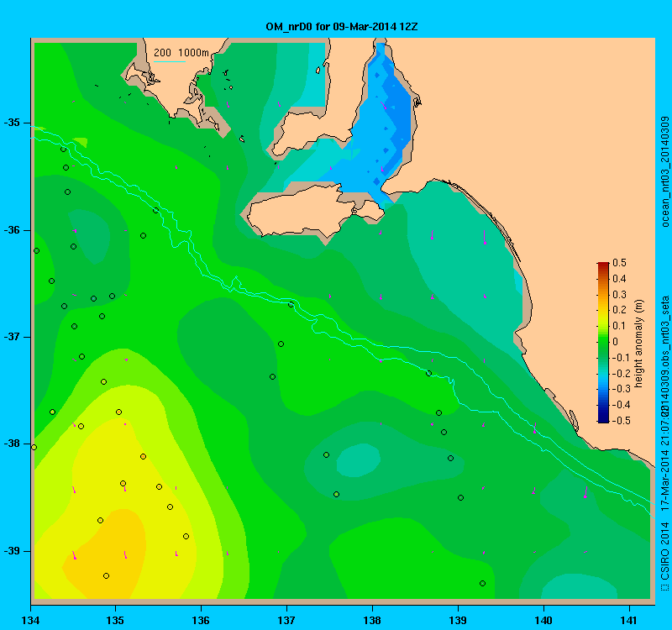Viewport: 672px width, 630px height.
Task: Click the '-0.5' colorbar tick label
Action: [x=621, y=421]
